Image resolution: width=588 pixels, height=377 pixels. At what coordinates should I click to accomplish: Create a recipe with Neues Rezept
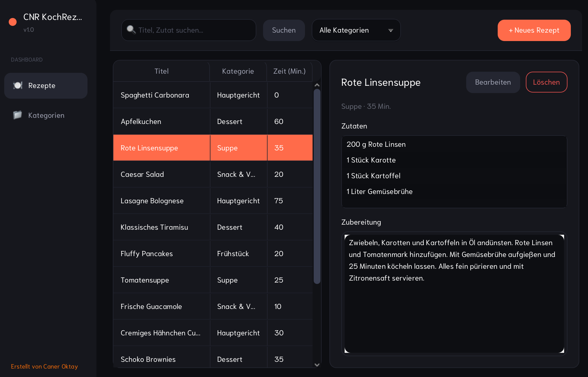click(534, 30)
